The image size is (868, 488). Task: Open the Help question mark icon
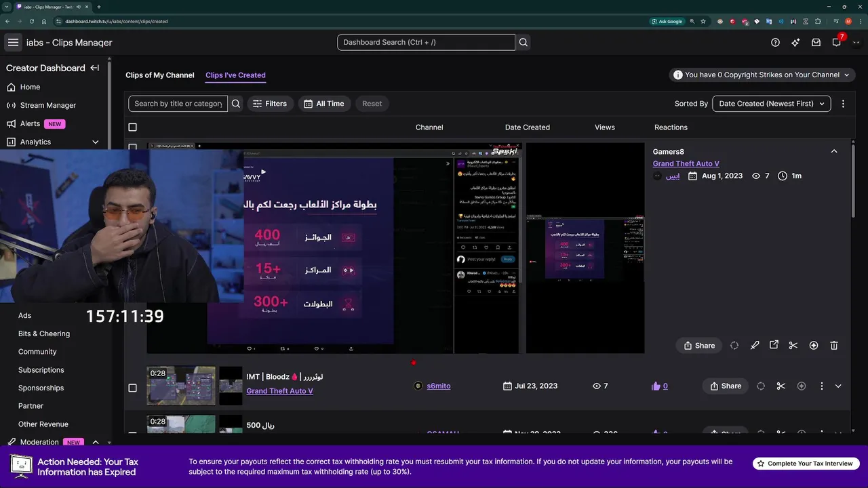tap(776, 42)
